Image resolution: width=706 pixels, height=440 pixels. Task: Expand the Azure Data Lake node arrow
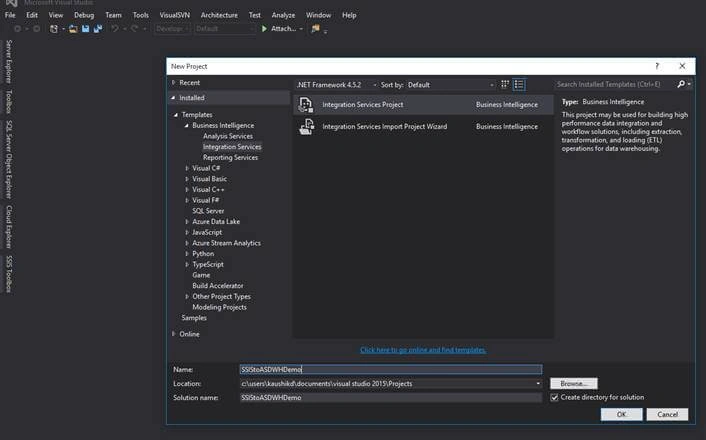(x=187, y=222)
